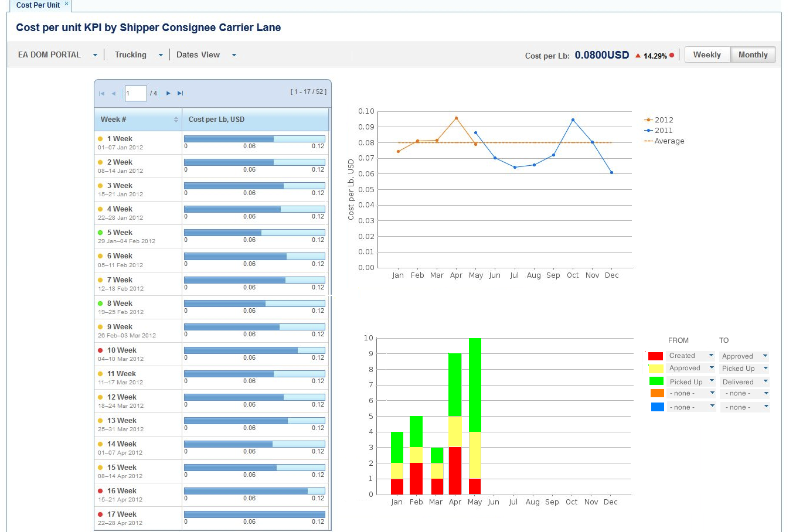The image size is (796, 532).
Task: Click the 6 Week yellow status dot
Action: (100, 256)
